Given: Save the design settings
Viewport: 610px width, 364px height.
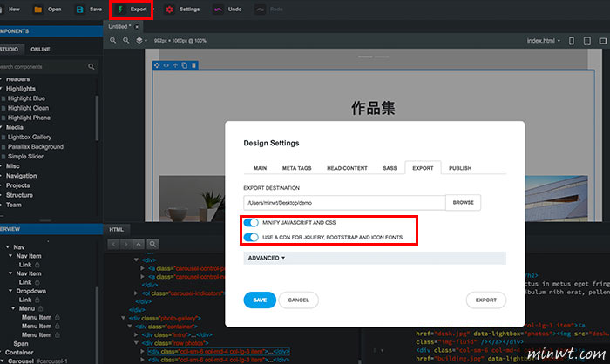Looking at the screenshot, I should [x=260, y=300].
